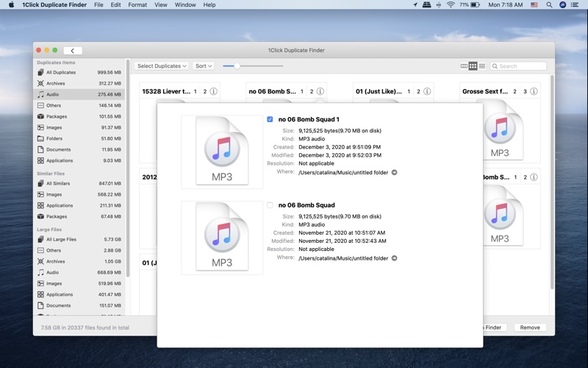
Task: Open the Select Duplicates dropdown
Action: (x=162, y=66)
